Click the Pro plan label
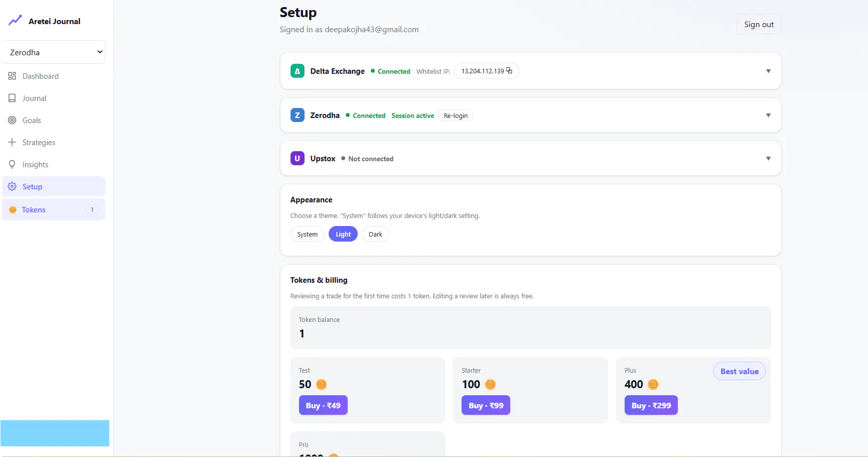Image resolution: width=868 pixels, height=457 pixels. tap(304, 445)
